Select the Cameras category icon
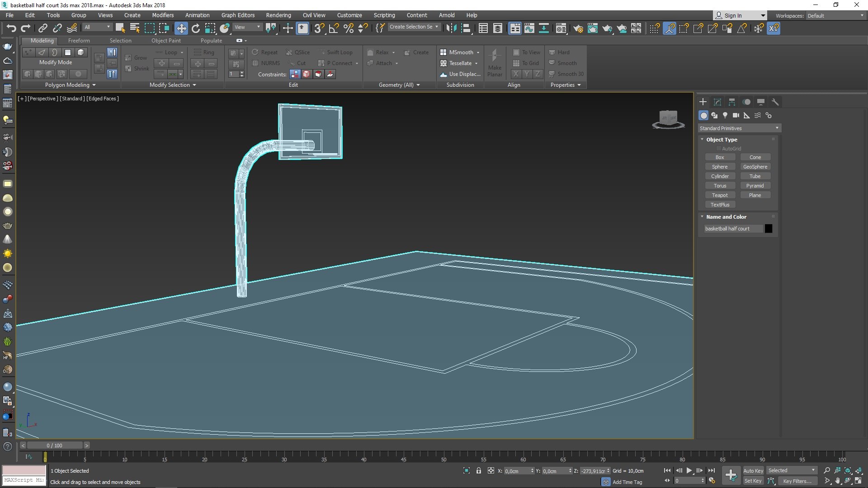The image size is (868, 488). click(x=736, y=115)
